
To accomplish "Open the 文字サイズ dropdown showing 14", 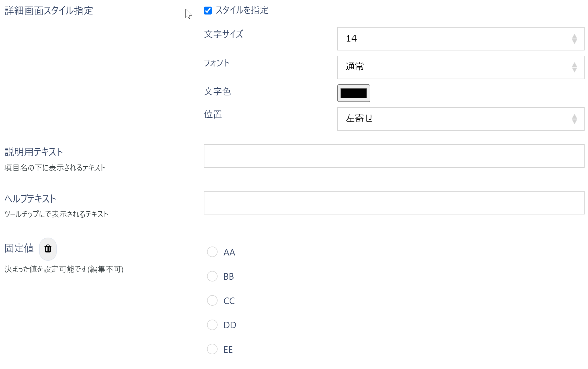I will (460, 39).
